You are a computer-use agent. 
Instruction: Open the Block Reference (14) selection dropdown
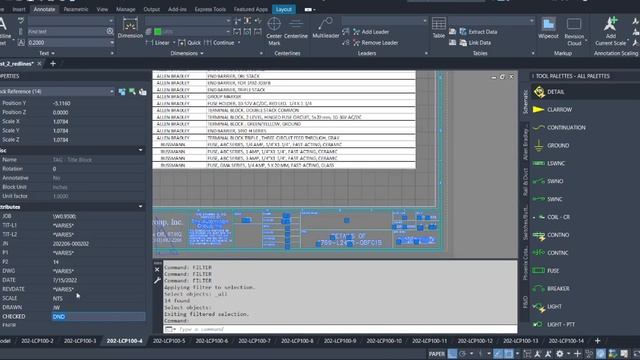coord(111,91)
